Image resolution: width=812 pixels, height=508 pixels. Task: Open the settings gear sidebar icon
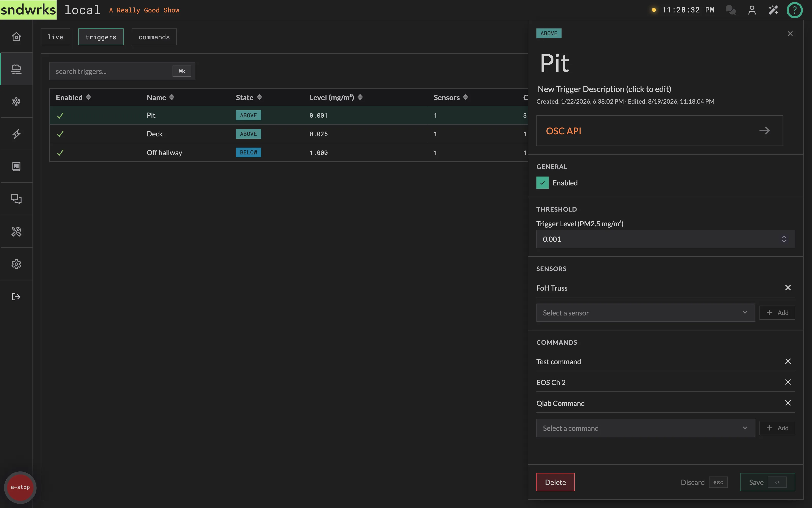16,264
